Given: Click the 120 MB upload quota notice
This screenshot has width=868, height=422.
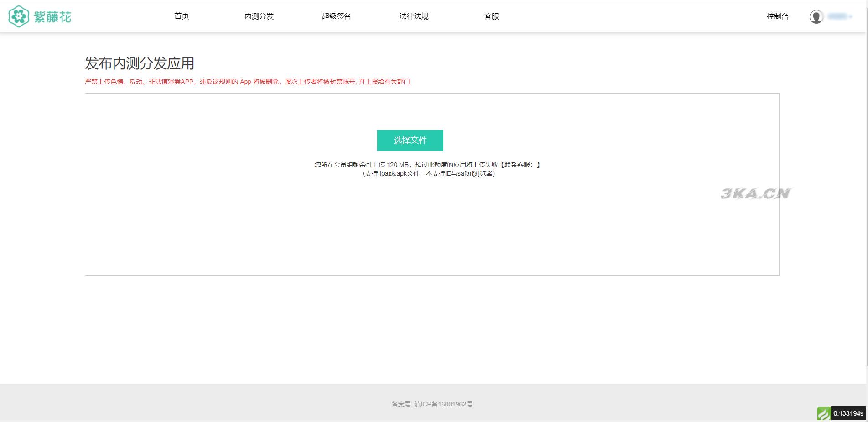Looking at the screenshot, I should point(427,165).
